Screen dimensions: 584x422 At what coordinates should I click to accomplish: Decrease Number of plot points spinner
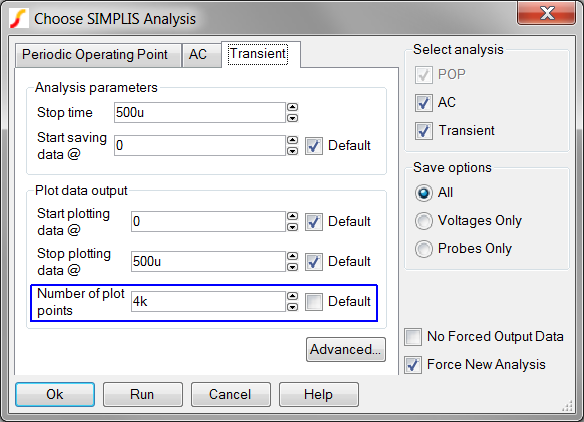(x=293, y=307)
